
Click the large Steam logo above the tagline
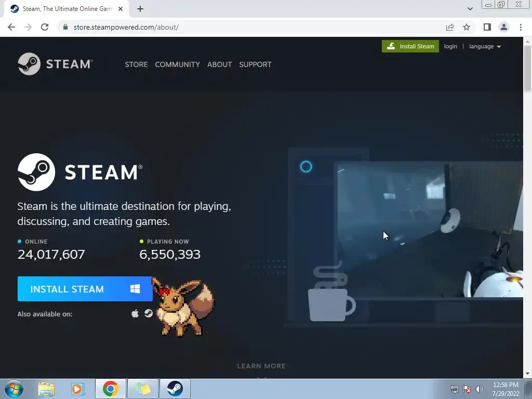(x=80, y=172)
